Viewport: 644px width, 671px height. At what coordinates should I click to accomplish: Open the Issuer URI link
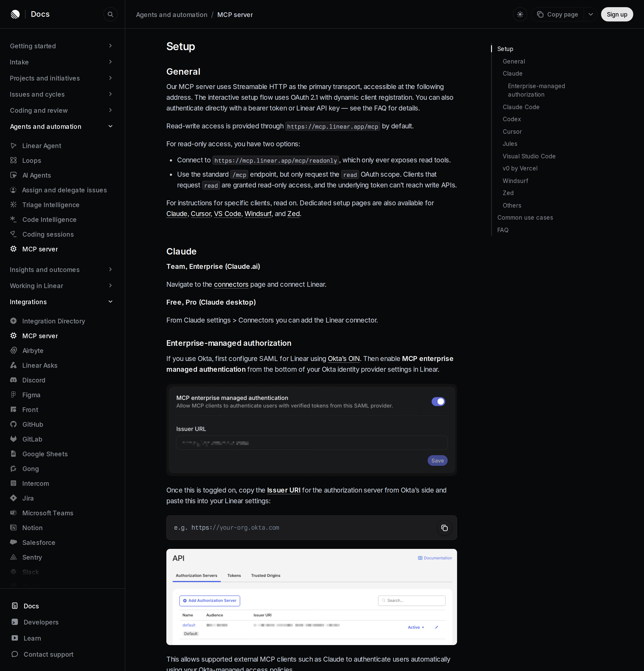click(x=284, y=490)
